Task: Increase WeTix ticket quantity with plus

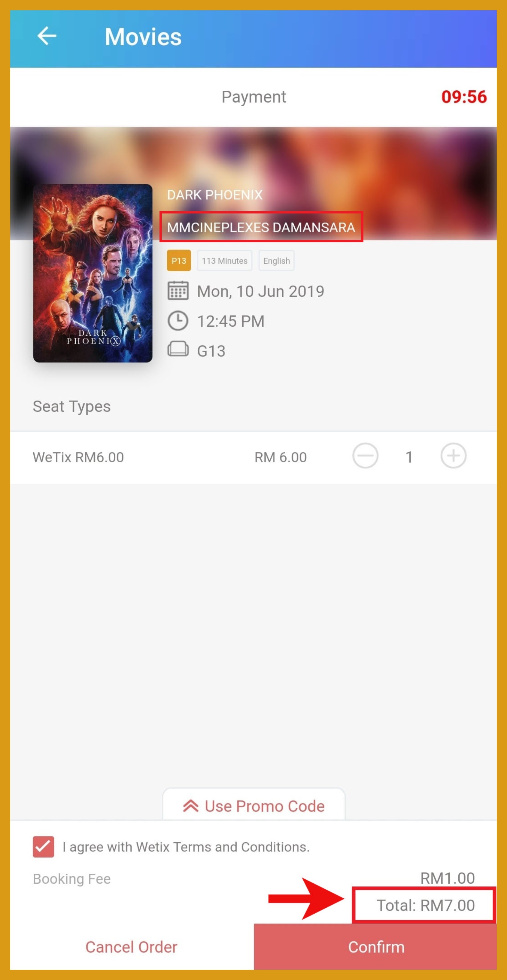Action: pyautogui.click(x=453, y=456)
